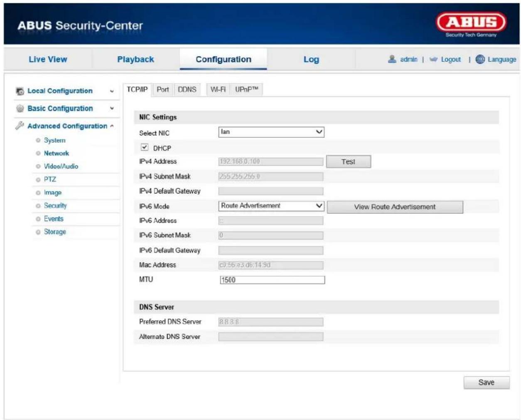Click the IPv6 Default Gateway field
Viewport: 521px width, 420px height.
click(271, 250)
